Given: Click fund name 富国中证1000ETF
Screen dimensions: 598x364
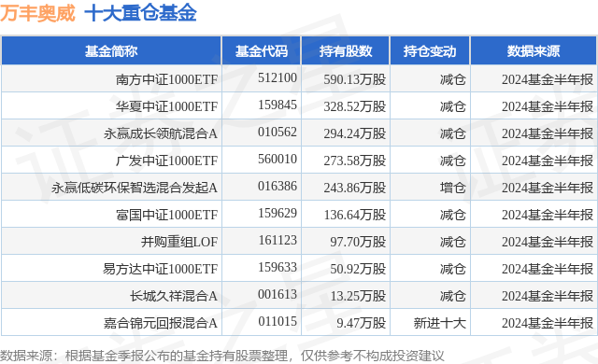Looking at the screenshot, I should [x=166, y=215].
